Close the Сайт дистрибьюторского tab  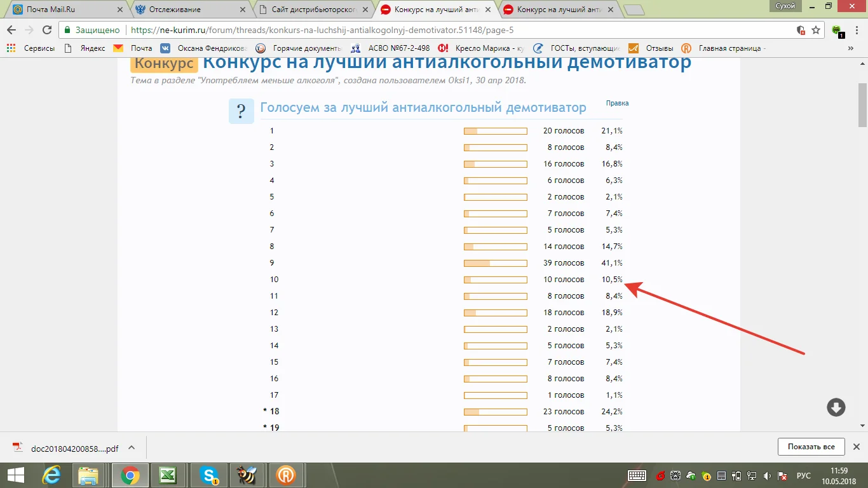click(367, 10)
